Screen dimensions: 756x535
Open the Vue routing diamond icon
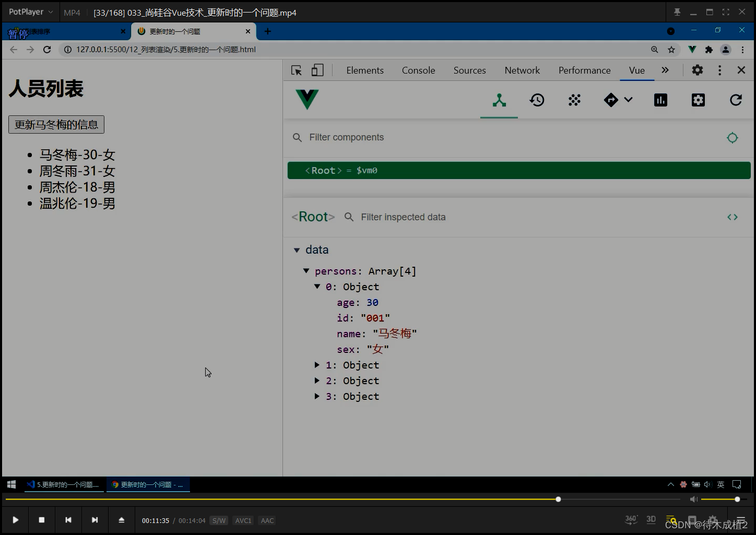611,100
